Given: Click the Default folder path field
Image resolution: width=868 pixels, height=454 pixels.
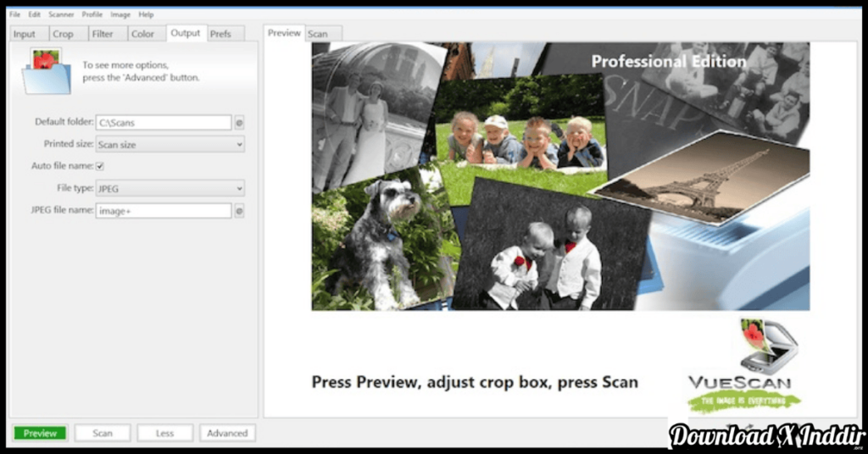Looking at the screenshot, I should point(163,123).
